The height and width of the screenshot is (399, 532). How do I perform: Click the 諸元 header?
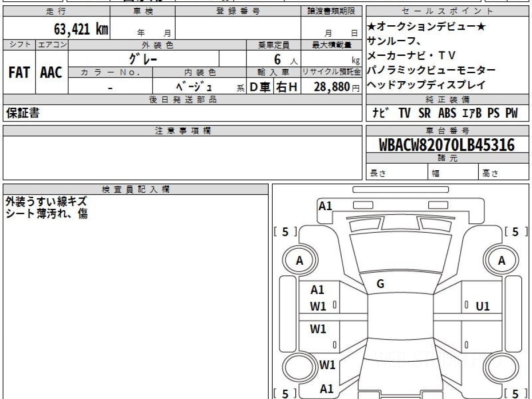448,158
